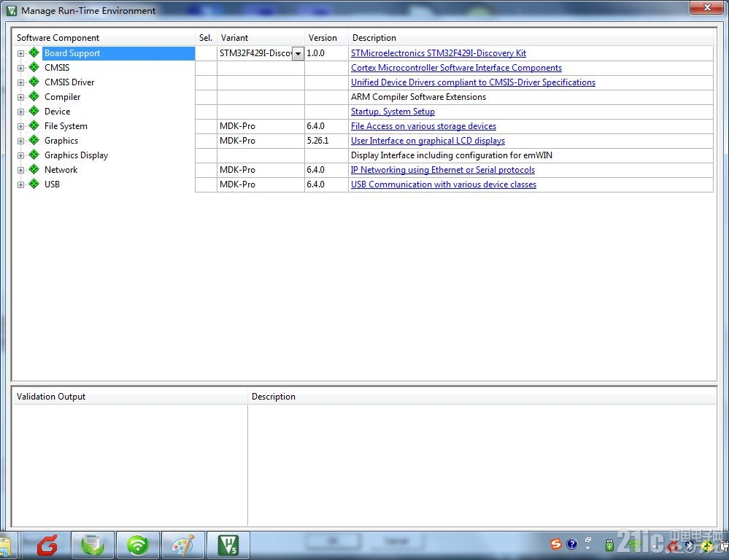The width and height of the screenshot is (729, 560).
Task: Click the MDK-Pro variant in the Network row
Action: coord(237,170)
